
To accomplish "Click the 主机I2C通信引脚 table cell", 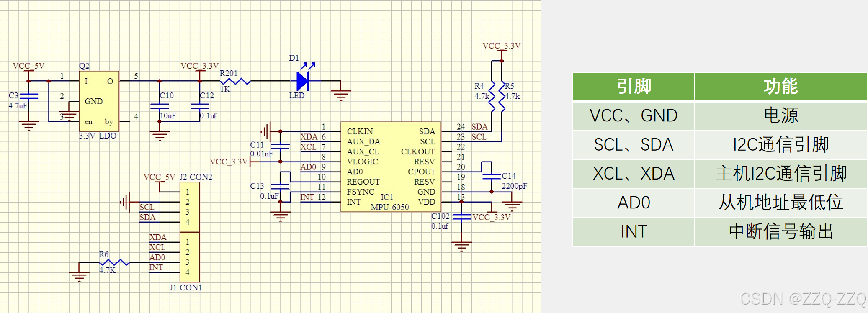I will tap(781, 174).
